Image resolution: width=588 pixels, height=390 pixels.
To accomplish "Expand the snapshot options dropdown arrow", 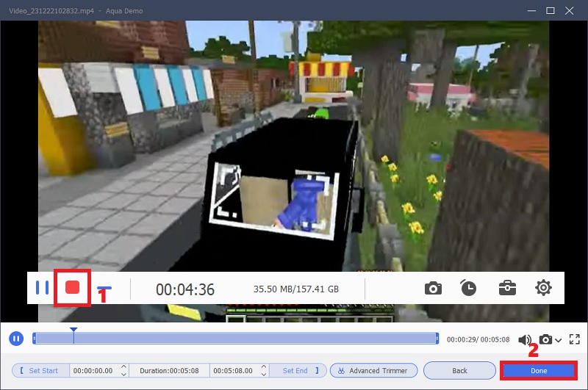I will pyautogui.click(x=559, y=340).
